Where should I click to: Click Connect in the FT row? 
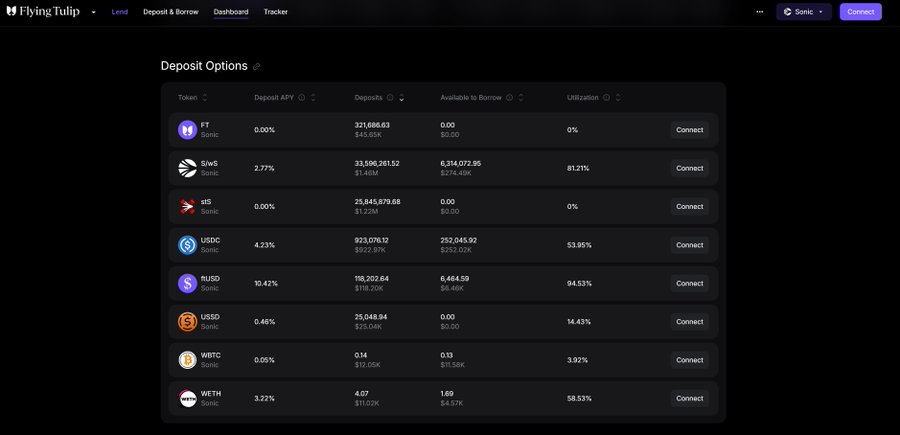click(689, 130)
